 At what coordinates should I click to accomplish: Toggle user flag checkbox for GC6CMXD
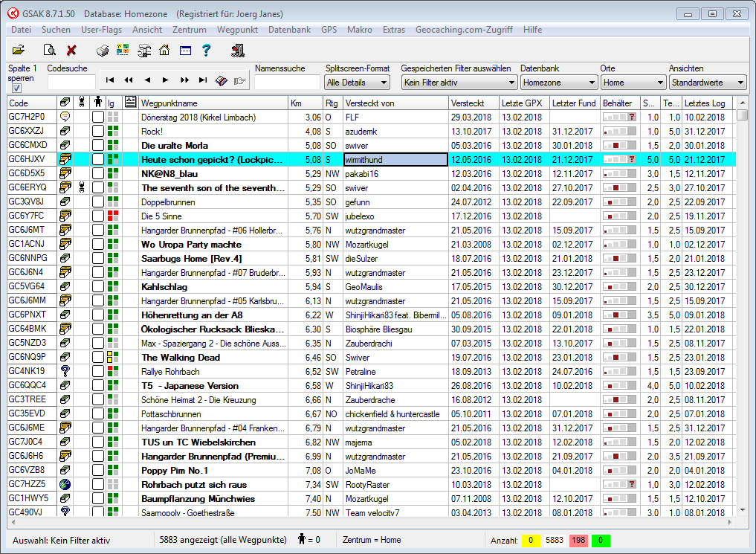click(98, 145)
